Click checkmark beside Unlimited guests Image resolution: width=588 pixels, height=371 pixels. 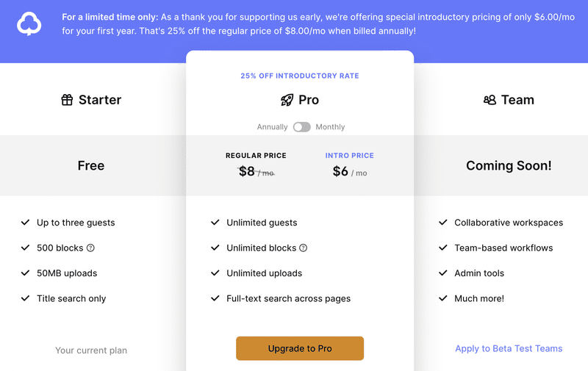pyautogui.click(x=215, y=222)
